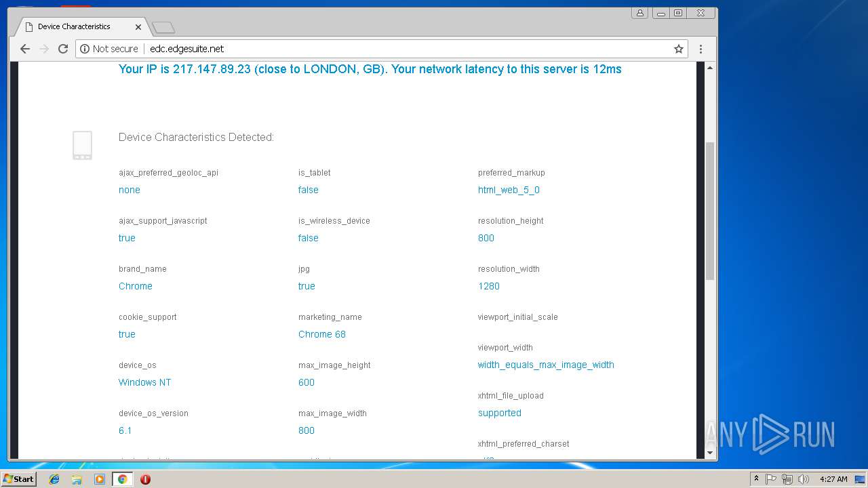
Task: Open volume speaker tray icon
Action: click(804, 479)
